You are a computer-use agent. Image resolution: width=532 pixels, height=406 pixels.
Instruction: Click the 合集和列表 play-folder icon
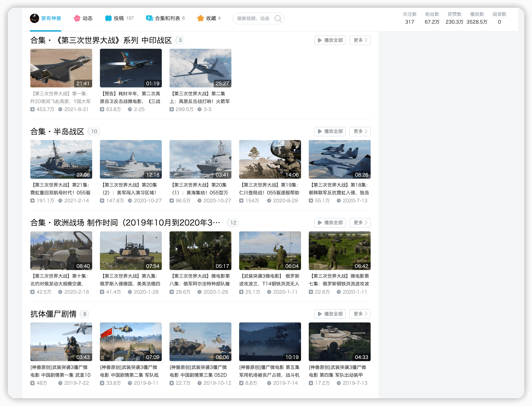(149, 18)
